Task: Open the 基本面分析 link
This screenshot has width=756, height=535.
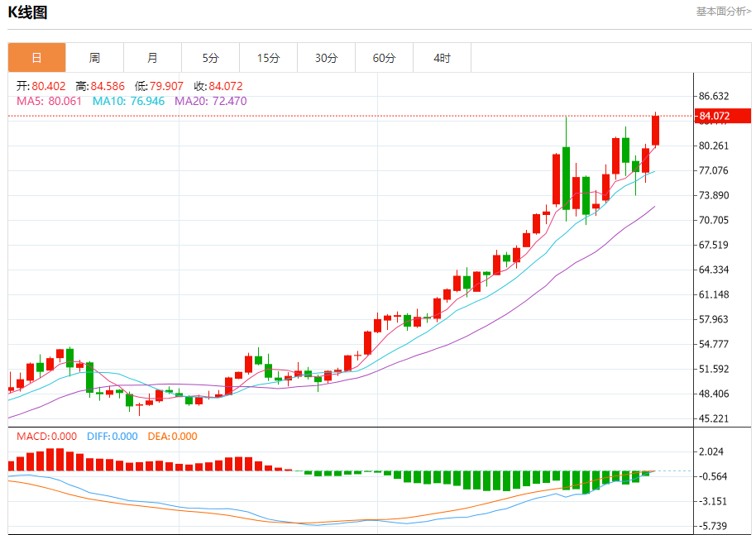Action: tap(723, 12)
